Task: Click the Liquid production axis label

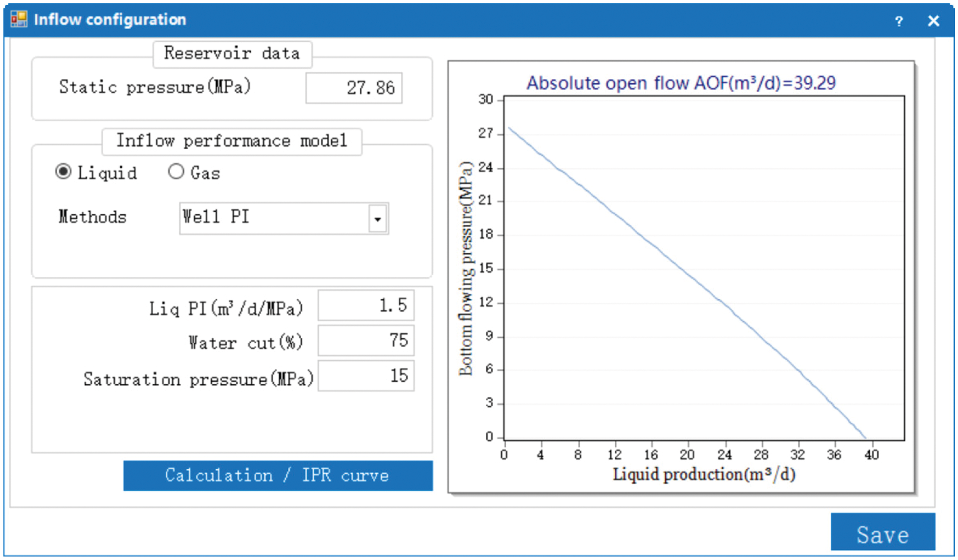Action: [704, 474]
